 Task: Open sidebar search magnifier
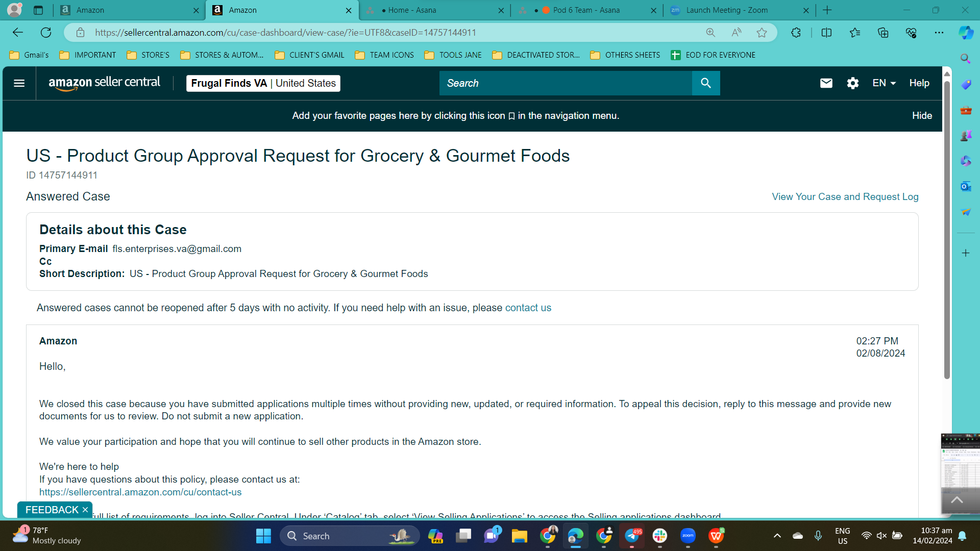click(965, 59)
